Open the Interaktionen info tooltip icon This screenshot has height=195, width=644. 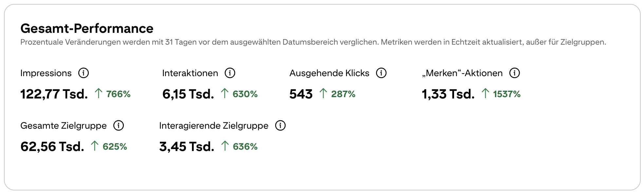coord(230,73)
